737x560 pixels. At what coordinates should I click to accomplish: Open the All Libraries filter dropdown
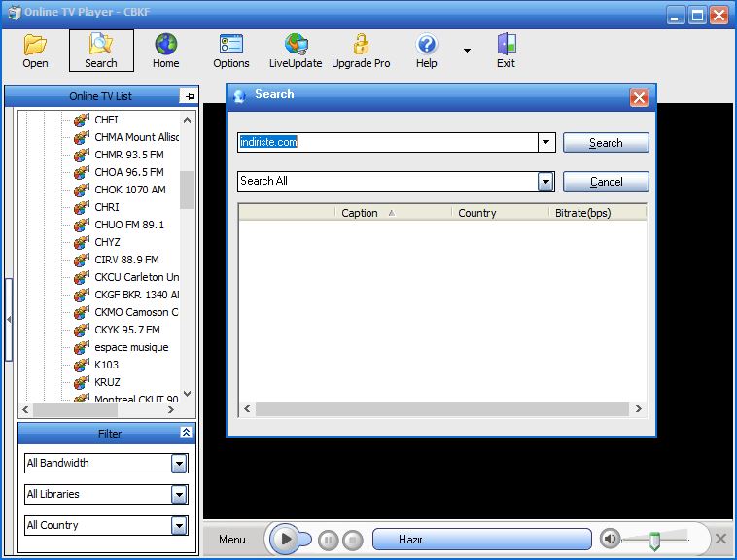[x=179, y=495]
